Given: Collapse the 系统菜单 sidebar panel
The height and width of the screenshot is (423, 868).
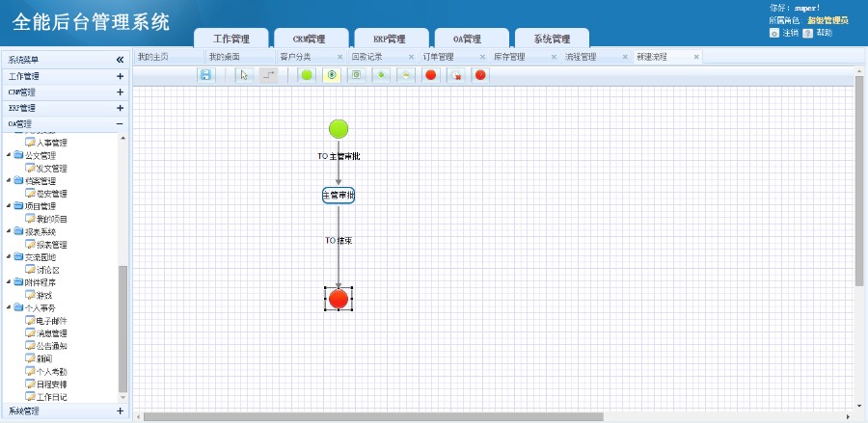Looking at the screenshot, I should [120, 60].
